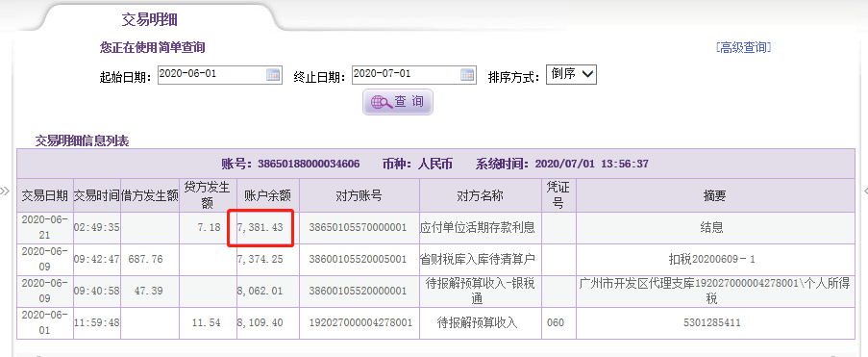Viewport: 868px width, 357px height.
Task: Select the 借方发生额 column header
Action: (x=149, y=195)
